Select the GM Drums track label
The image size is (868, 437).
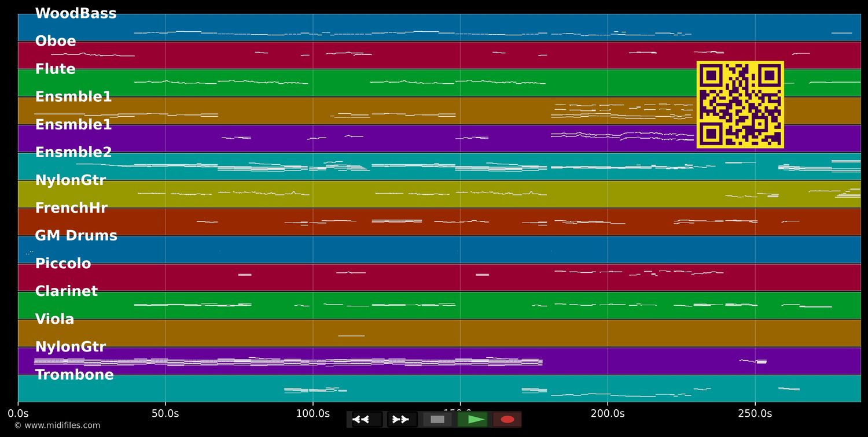pos(76,236)
